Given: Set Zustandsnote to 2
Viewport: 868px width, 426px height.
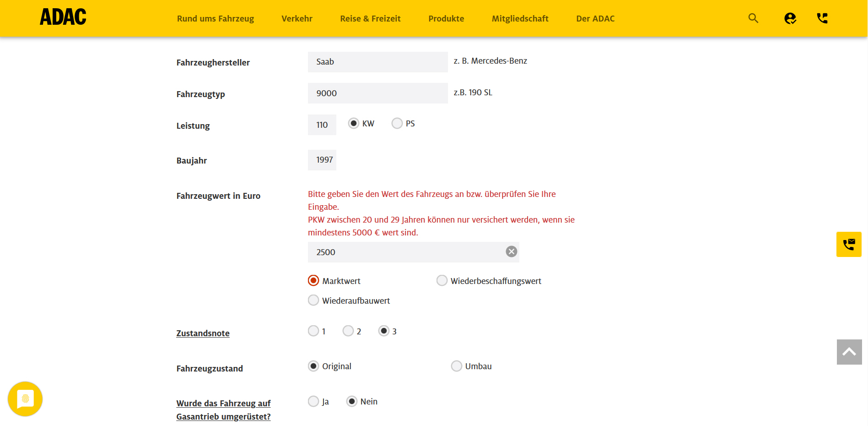Looking at the screenshot, I should [x=348, y=331].
